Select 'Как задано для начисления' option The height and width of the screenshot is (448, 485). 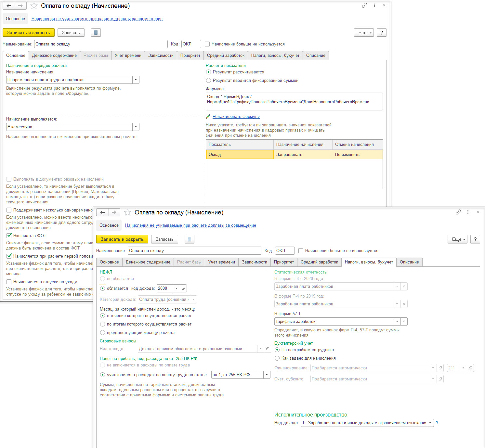(277, 358)
